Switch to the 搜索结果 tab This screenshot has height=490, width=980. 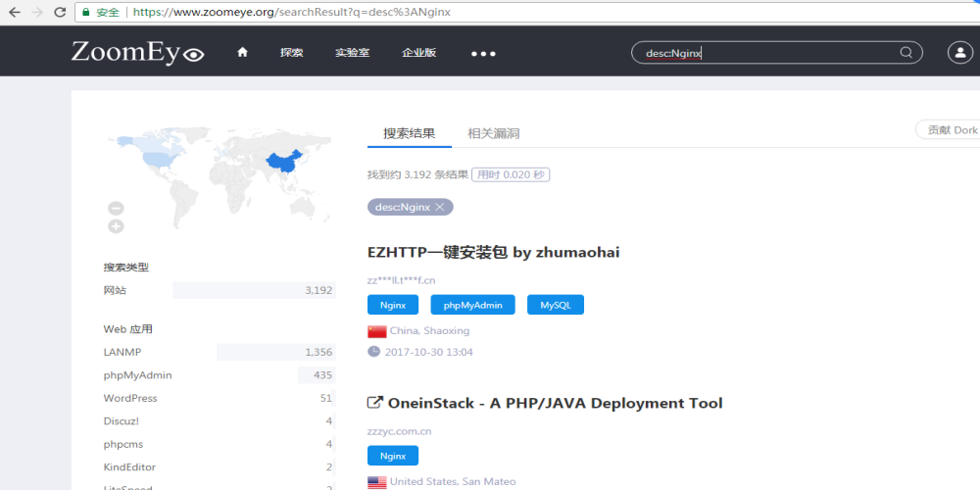(410, 133)
